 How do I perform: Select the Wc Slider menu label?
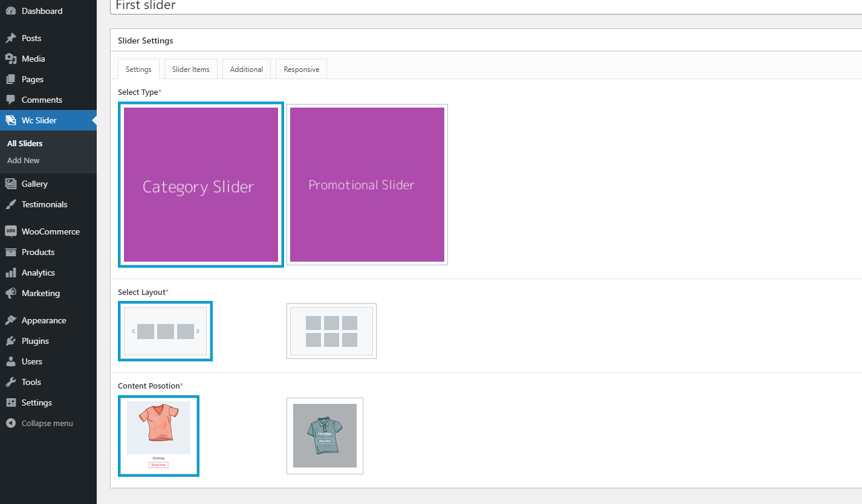39,120
